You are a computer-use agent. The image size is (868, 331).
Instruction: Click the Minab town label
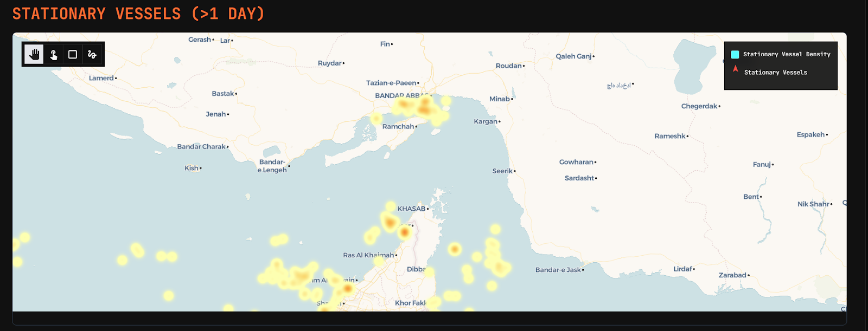coord(499,99)
